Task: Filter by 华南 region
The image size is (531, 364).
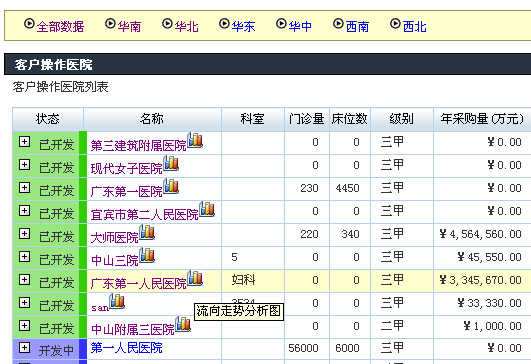Action: coord(129,26)
